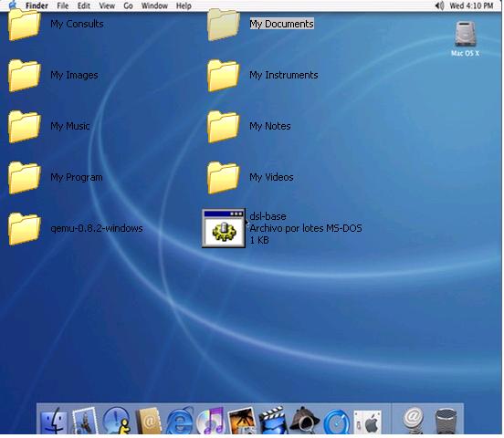Open the File menu

pyautogui.click(x=63, y=5)
